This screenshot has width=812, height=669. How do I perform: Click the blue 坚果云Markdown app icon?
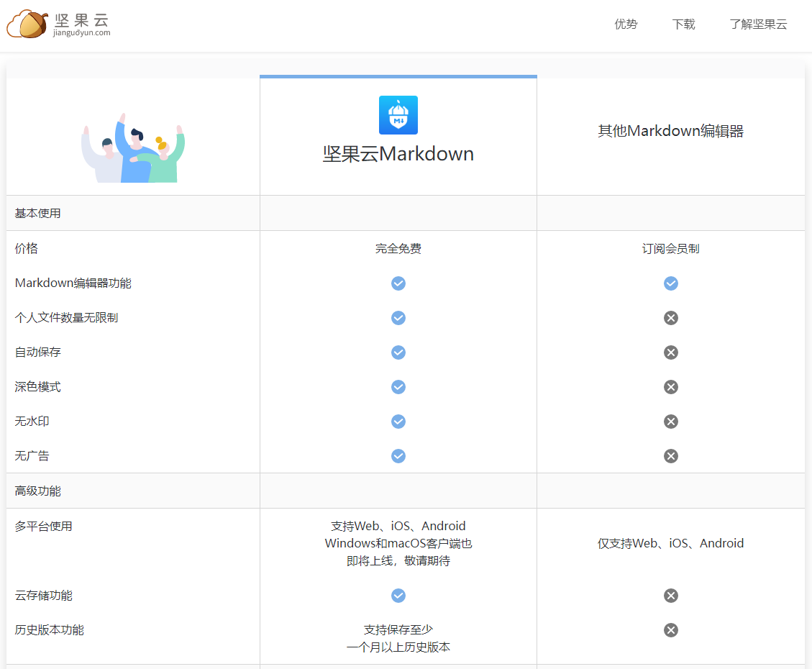[398, 115]
